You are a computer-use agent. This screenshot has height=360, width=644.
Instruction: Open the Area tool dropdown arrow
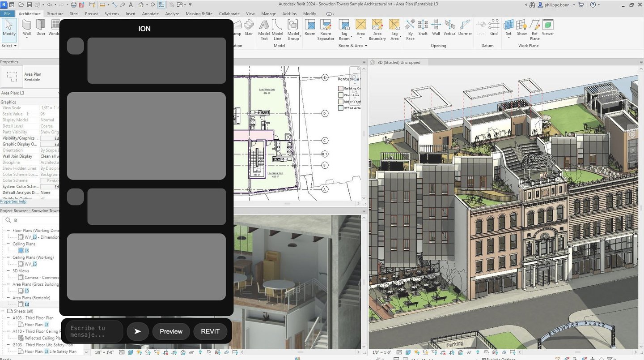point(360,38)
